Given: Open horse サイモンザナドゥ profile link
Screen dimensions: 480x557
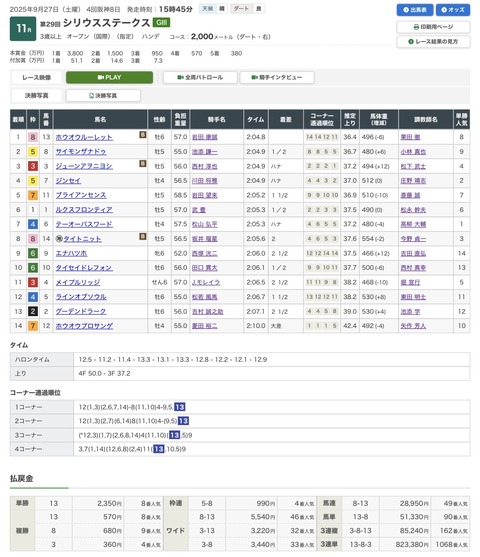Looking at the screenshot, I should point(81,152).
